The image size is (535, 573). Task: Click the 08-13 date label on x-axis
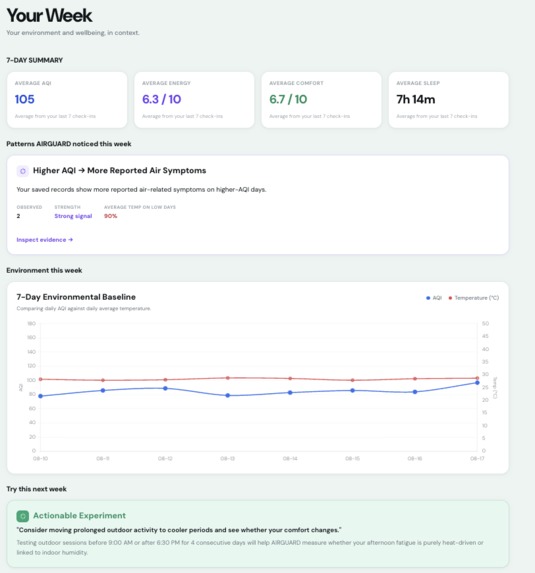tap(228, 458)
